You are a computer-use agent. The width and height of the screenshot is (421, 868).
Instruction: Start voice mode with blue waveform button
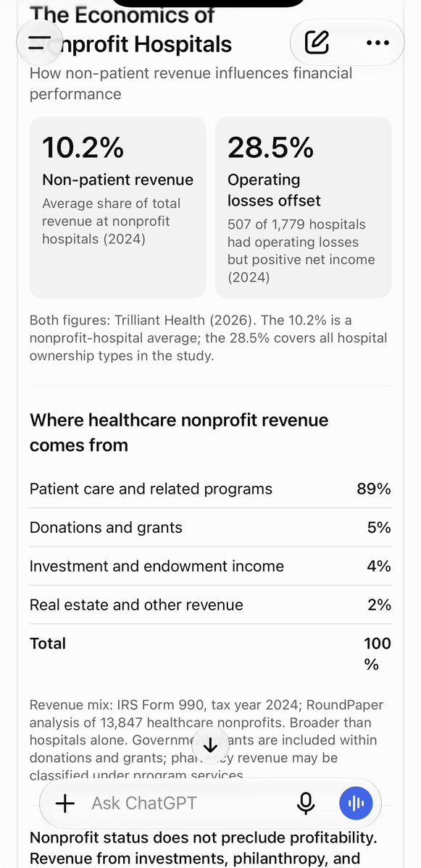click(x=357, y=804)
